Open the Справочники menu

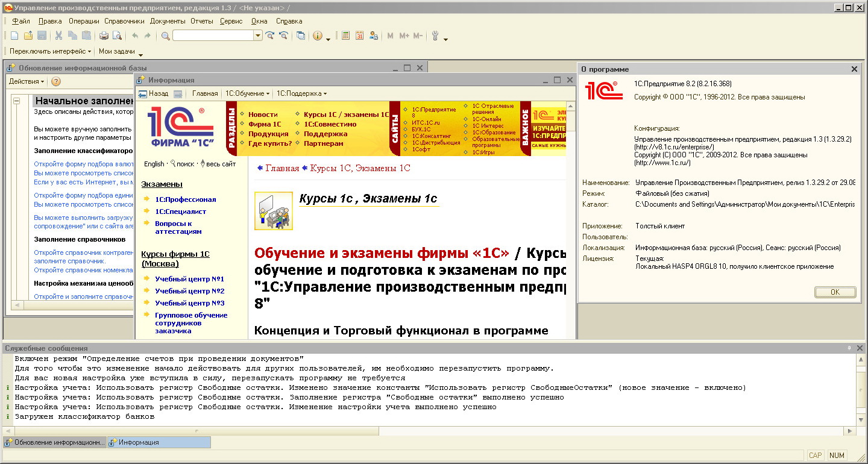click(124, 21)
